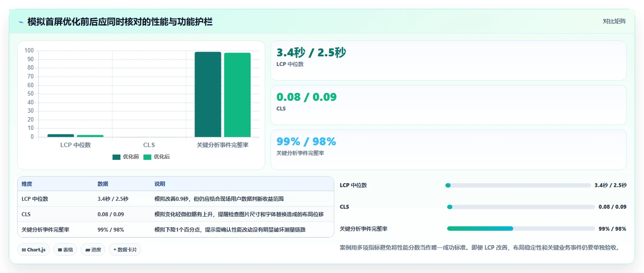644x273 pixels.
Task: Click the Chart.js chip
Action: click(x=34, y=250)
